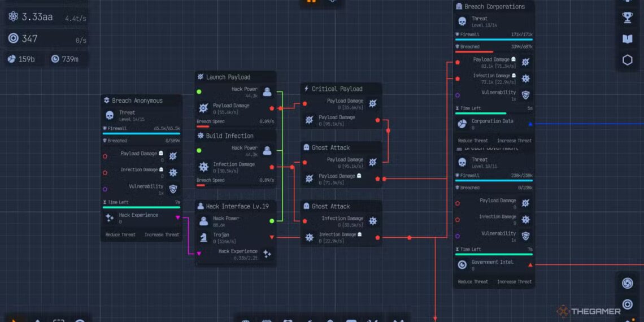644x322 pixels.
Task: Click green Hack Power port on Launch Payload
Action: click(x=199, y=92)
